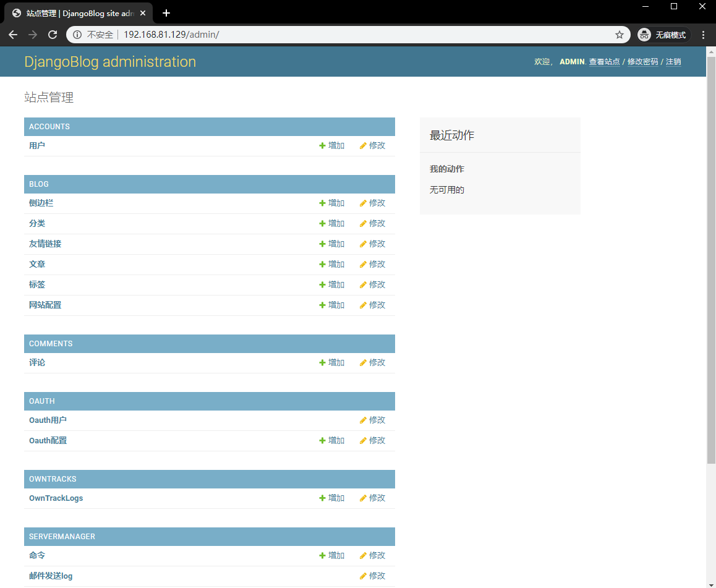The height and width of the screenshot is (588, 716).
Task: Add a new 分类 entry
Action: click(x=331, y=224)
